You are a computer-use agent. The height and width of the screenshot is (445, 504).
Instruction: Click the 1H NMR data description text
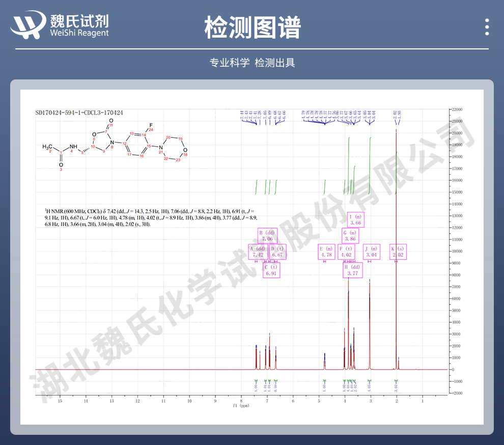[x=150, y=217]
